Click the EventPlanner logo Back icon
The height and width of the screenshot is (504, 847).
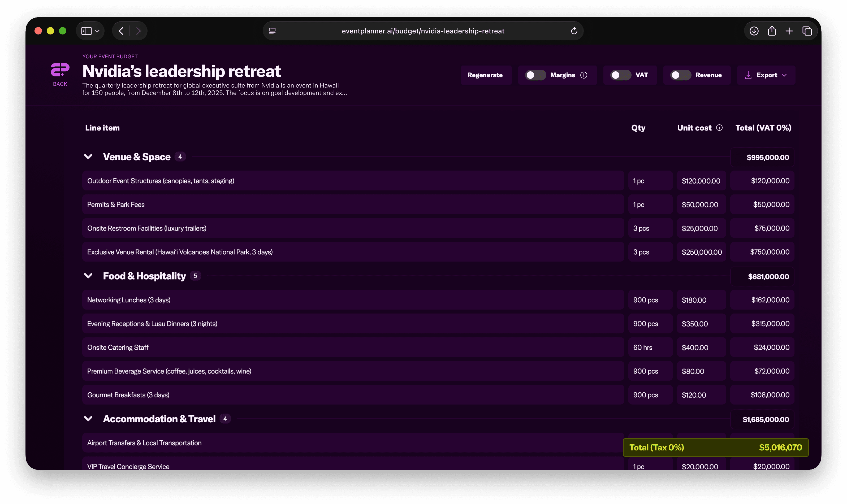click(60, 70)
